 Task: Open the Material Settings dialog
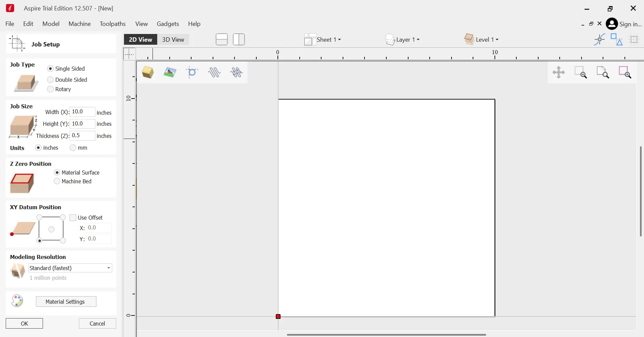point(66,302)
